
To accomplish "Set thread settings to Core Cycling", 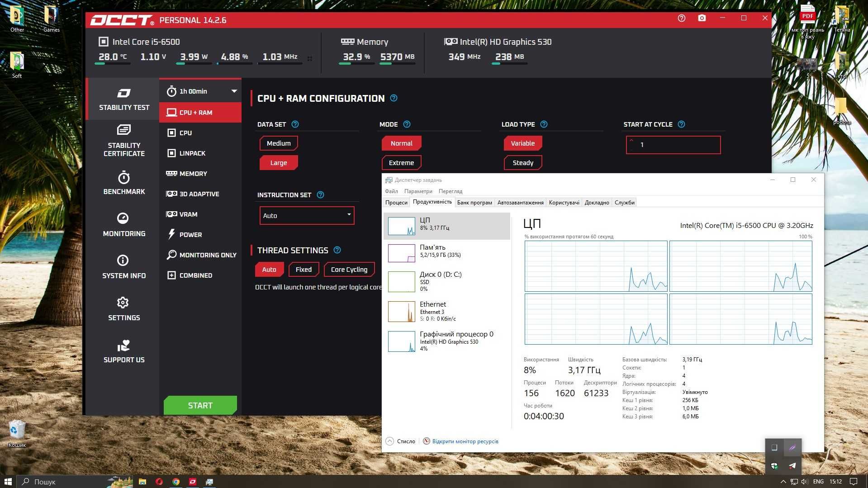I will (x=349, y=270).
